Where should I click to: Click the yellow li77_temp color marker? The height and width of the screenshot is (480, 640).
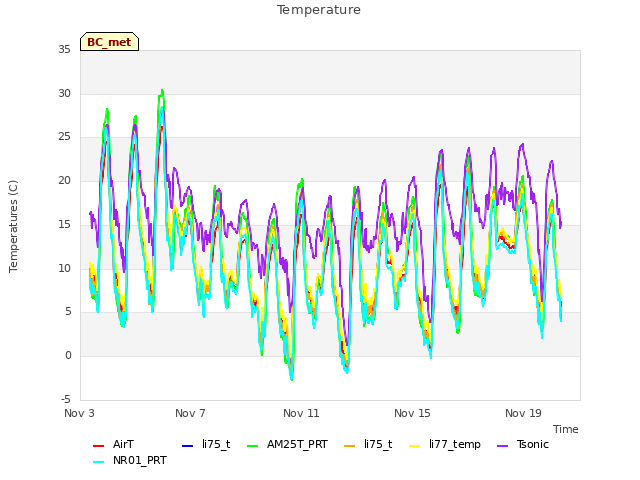pyautogui.click(x=415, y=445)
